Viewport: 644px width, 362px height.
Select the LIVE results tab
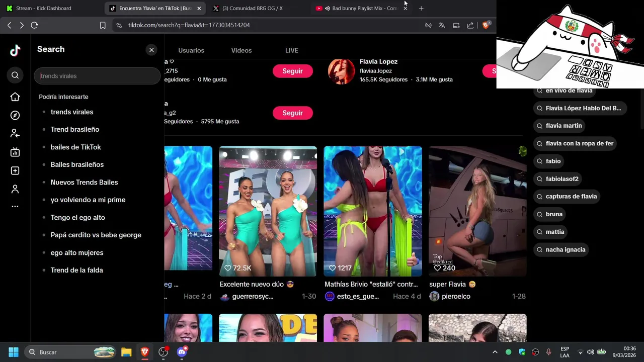point(292,50)
